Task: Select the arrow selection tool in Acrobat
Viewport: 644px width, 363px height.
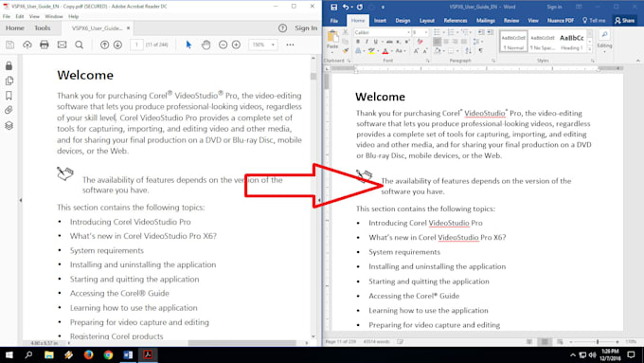Action: (x=188, y=45)
